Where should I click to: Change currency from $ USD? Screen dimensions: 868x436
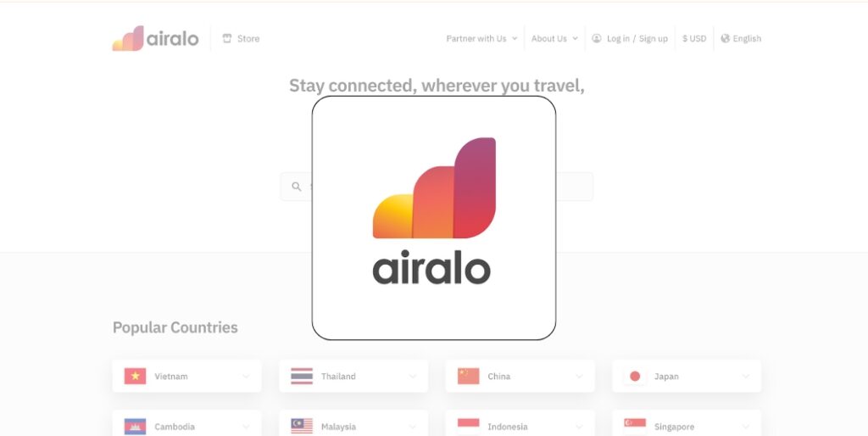pos(694,38)
